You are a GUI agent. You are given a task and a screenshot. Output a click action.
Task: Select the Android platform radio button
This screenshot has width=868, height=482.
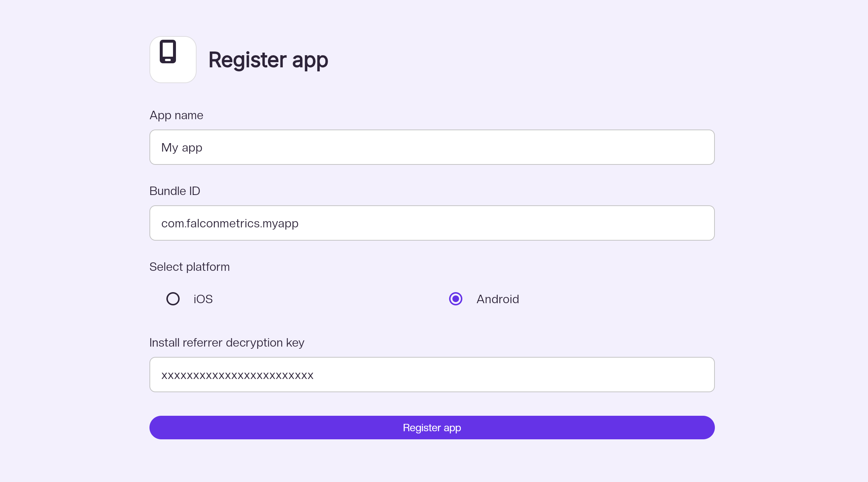point(456,299)
